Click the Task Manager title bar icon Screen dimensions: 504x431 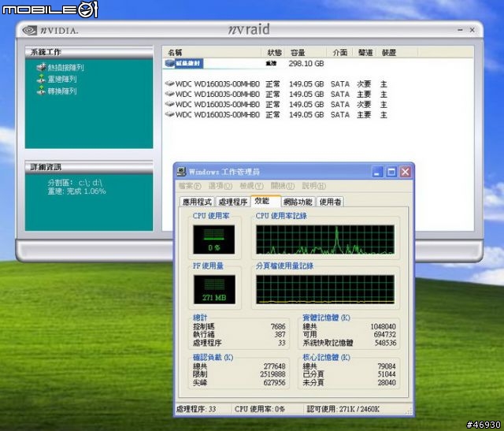click(181, 172)
